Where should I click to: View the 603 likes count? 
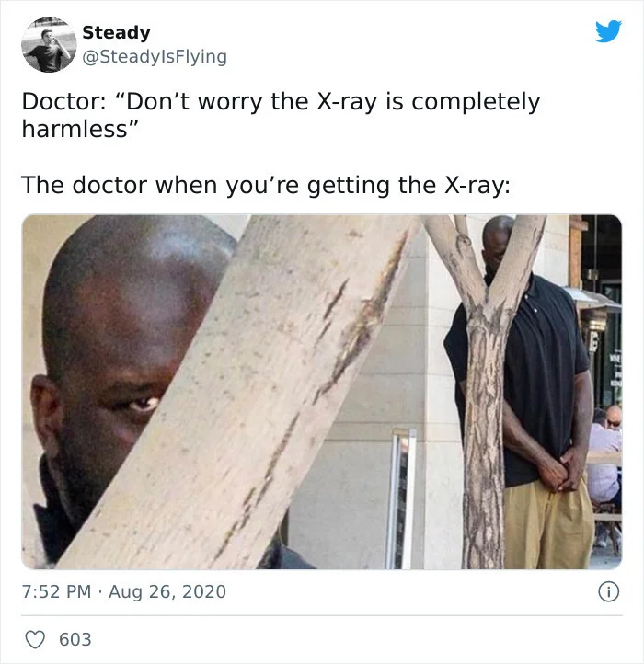(75, 639)
